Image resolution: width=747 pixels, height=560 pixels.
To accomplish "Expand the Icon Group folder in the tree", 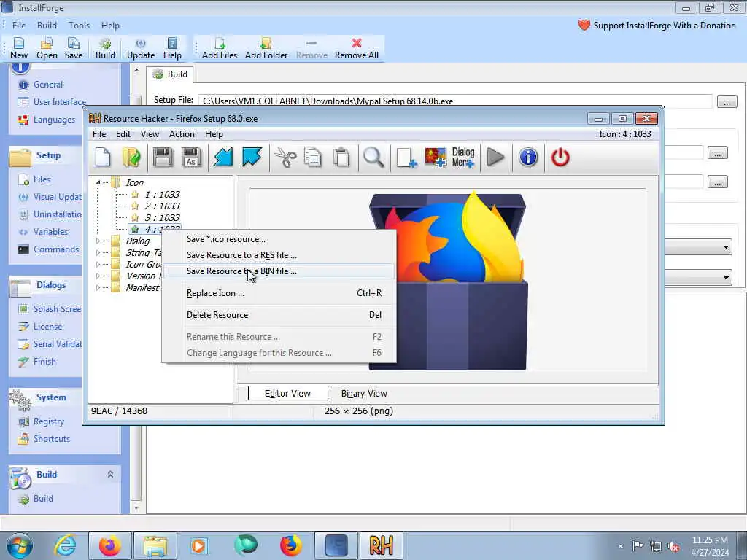I will coord(98,264).
